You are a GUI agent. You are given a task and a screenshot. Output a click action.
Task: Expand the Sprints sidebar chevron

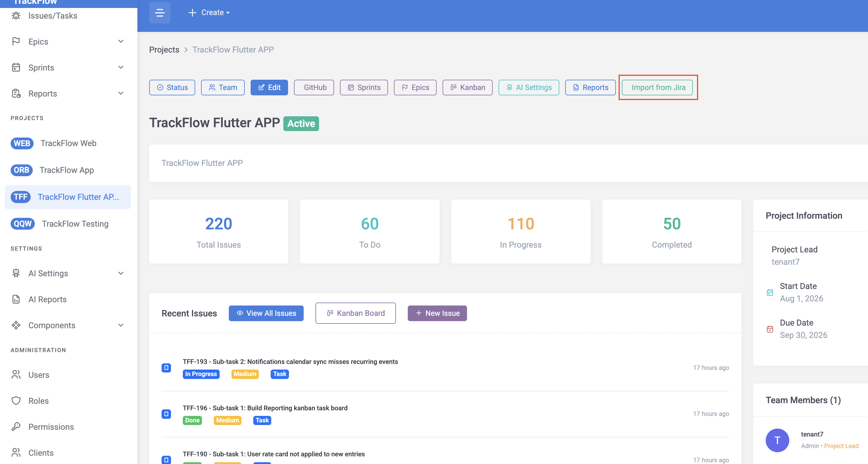click(x=121, y=67)
